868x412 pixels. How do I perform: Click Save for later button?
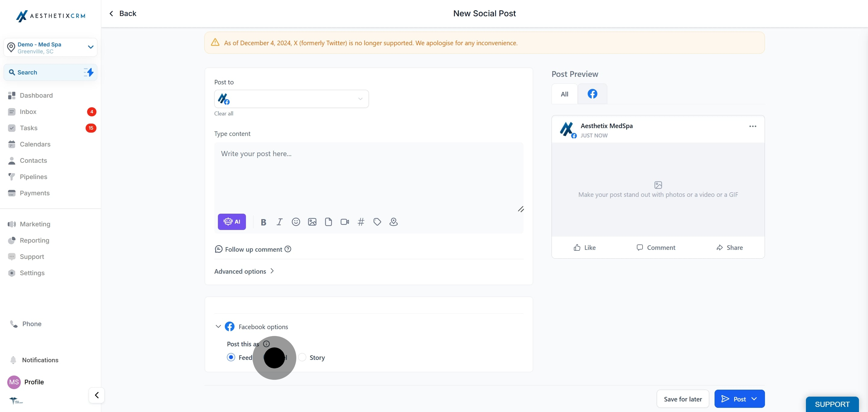click(682, 399)
